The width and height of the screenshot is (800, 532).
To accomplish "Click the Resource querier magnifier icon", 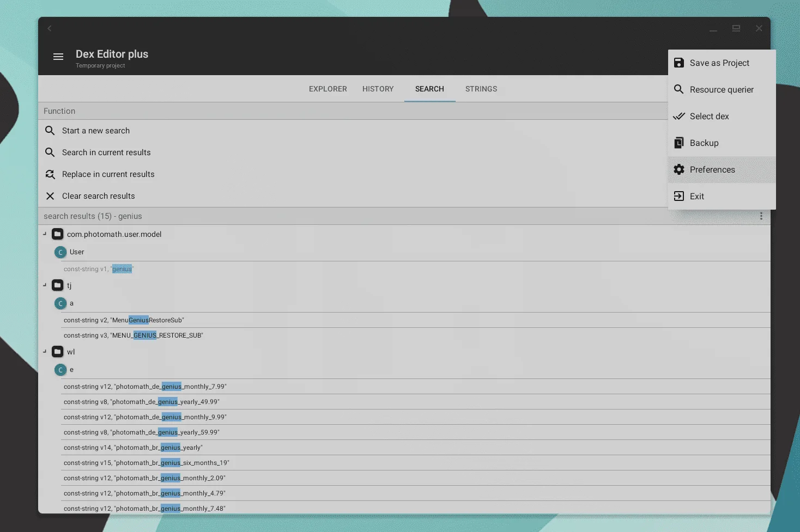I will 679,89.
